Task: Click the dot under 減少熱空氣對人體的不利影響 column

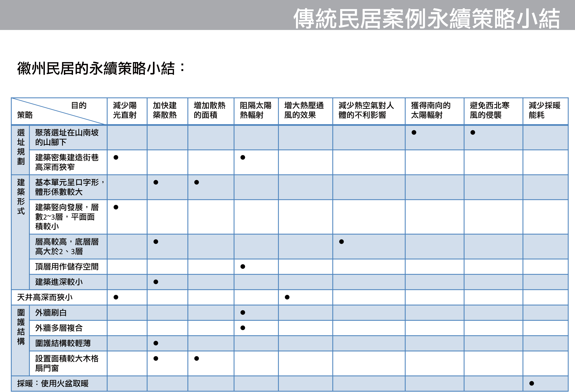Action: tap(341, 242)
